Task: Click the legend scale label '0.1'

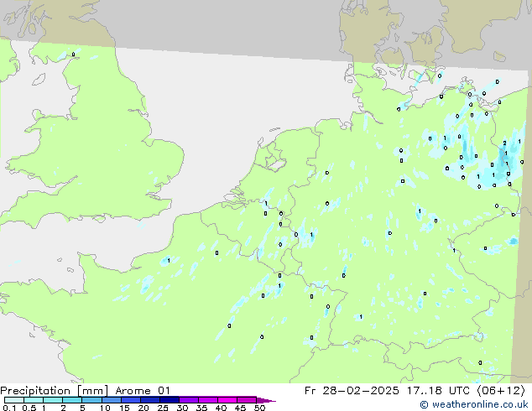Action: coord(9,408)
